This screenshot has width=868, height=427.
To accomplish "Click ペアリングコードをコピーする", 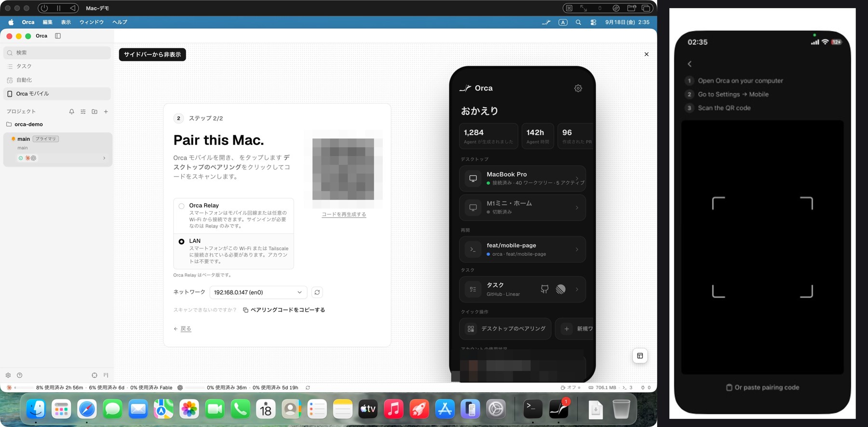I will click(x=284, y=310).
